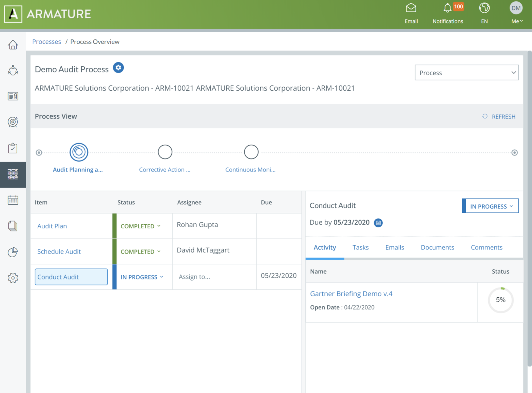Open the Email envelope icon

[411, 8]
